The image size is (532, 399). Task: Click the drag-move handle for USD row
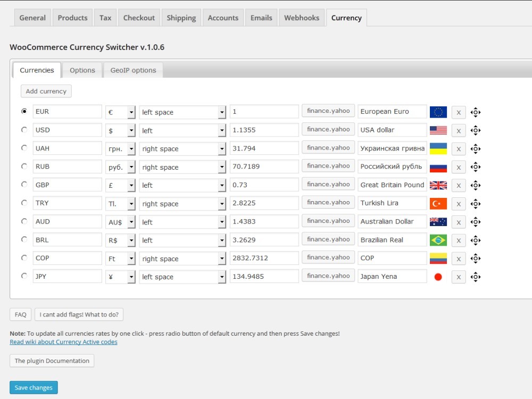(476, 130)
